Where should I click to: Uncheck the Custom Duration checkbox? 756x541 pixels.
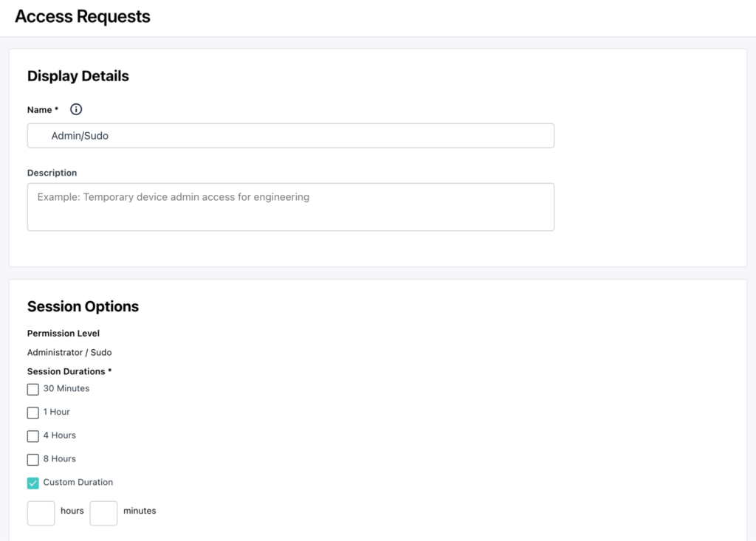coord(32,483)
